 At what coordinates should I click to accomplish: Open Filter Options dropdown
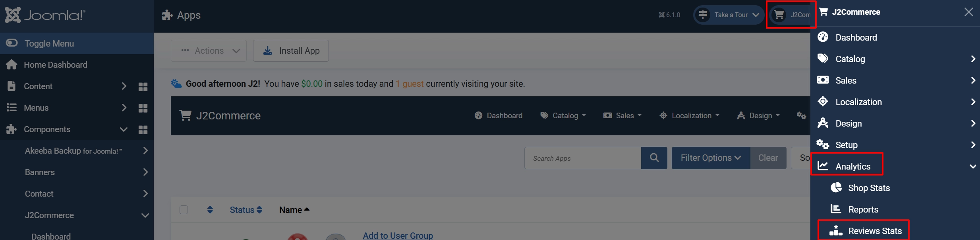coord(711,158)
